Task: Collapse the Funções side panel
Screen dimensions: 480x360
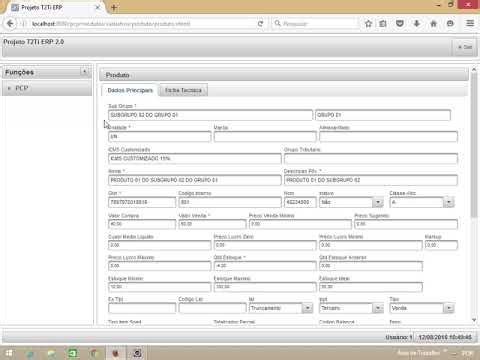Action: (85, 72)
